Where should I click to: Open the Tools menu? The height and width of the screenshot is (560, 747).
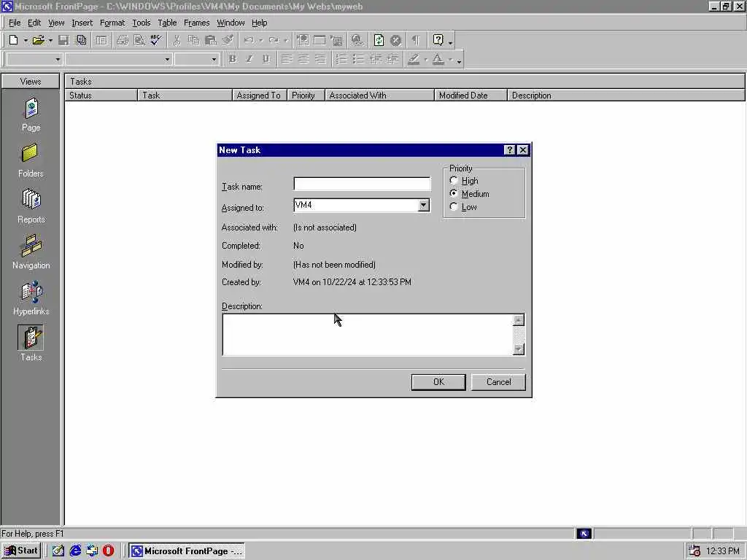(x=141, y=23)
